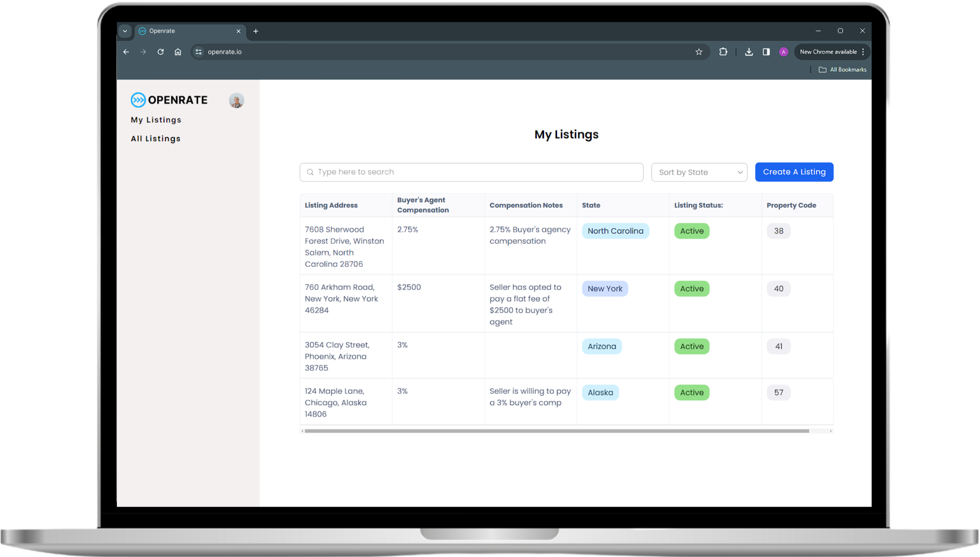
Task: Bookmark this page with star icon
Action: [698, 52]
